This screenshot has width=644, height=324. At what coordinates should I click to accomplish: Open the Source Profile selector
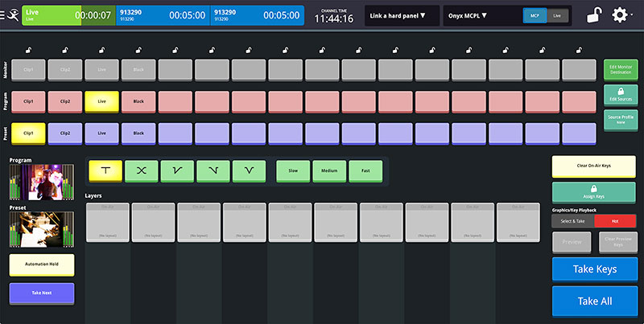(620, 120)
